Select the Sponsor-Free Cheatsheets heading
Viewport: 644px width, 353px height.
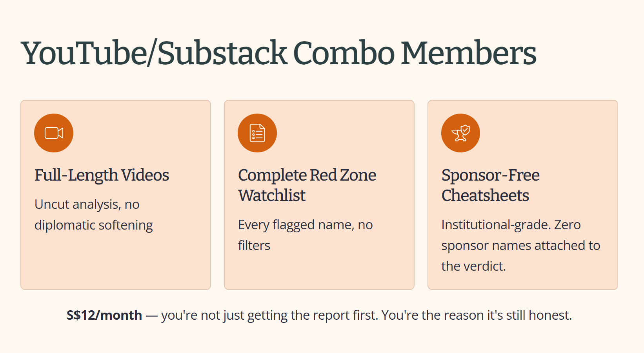[x=490, y=185]
